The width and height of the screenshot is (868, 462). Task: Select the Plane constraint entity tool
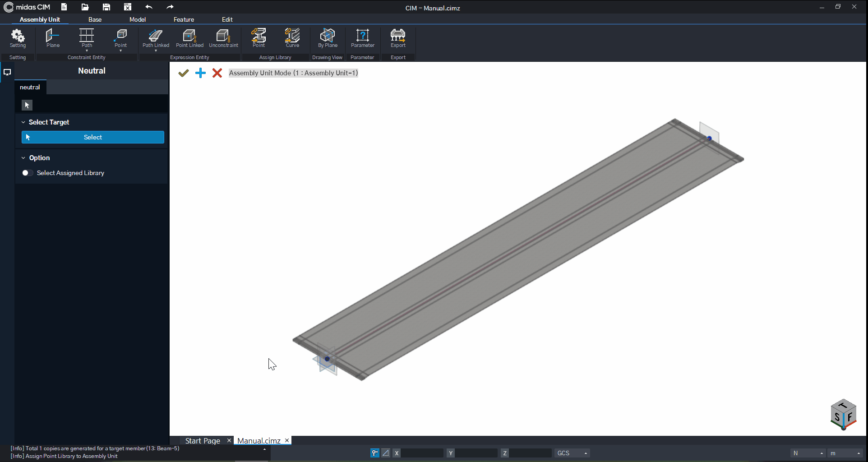tap(53, 38)
